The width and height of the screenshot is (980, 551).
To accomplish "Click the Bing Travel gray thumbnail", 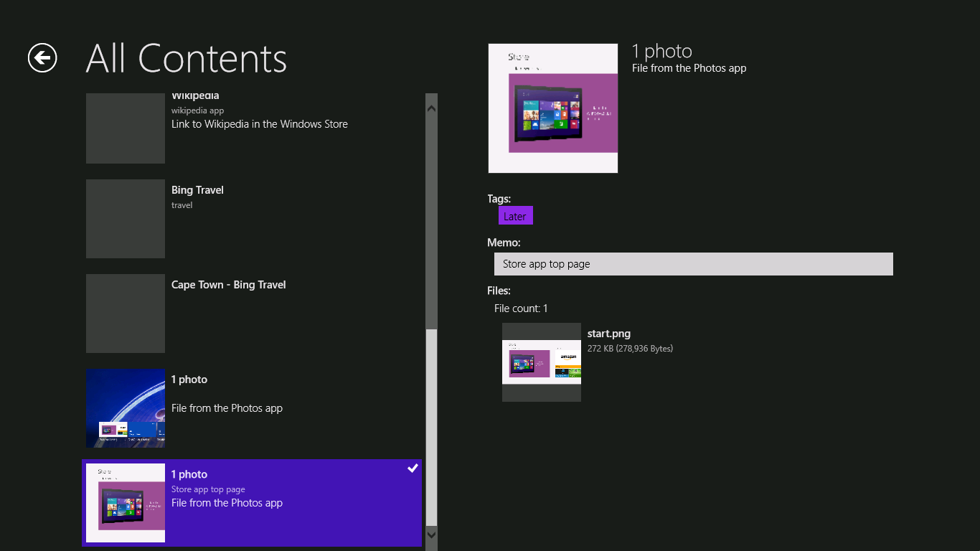I will tap(125, 219).
